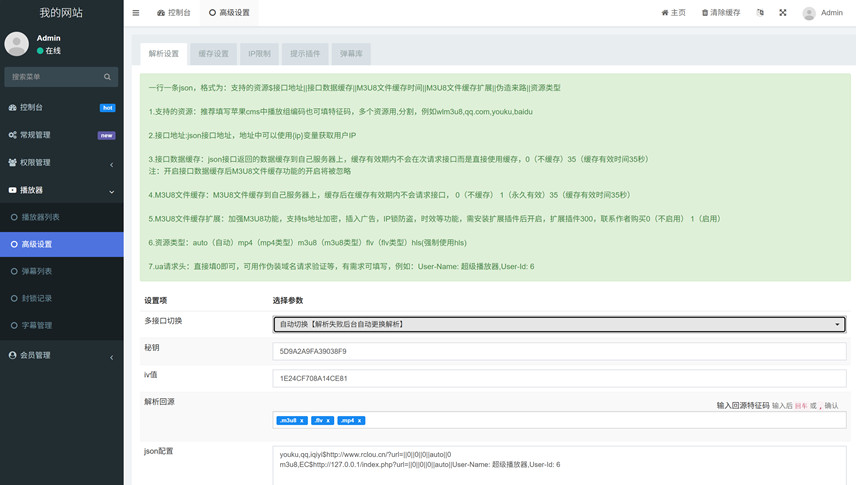
Task: Remove the .mp4 tag
Action: [360, 421]
